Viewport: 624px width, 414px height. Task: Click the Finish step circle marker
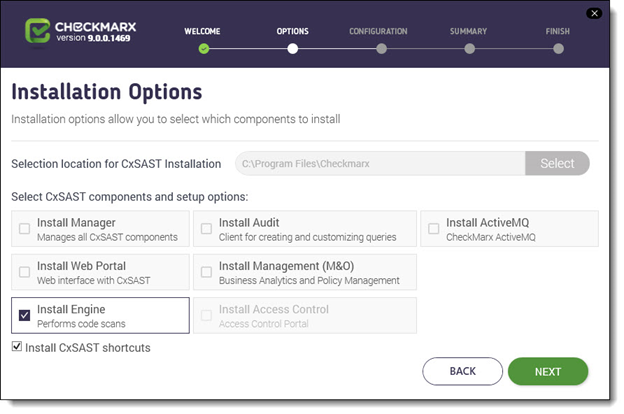click(x=558, y=48)
